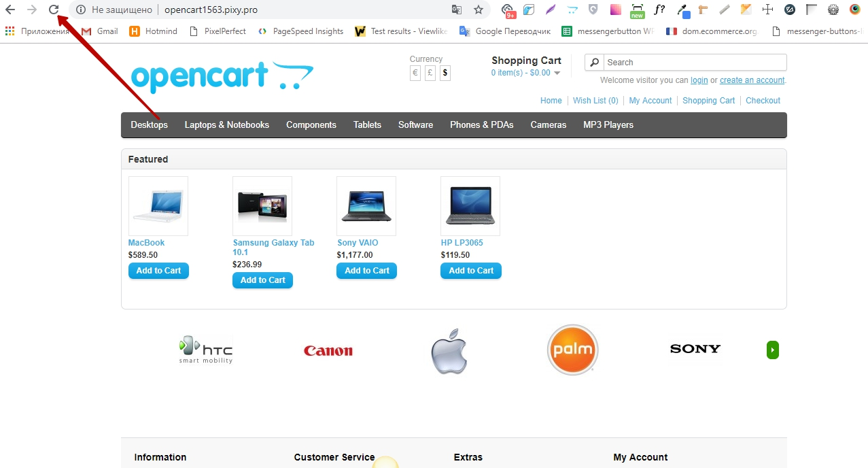Image resolution: width=868 pixels, height=468 pixels.
Task: Click the Search input field
Action: (695, 62)
